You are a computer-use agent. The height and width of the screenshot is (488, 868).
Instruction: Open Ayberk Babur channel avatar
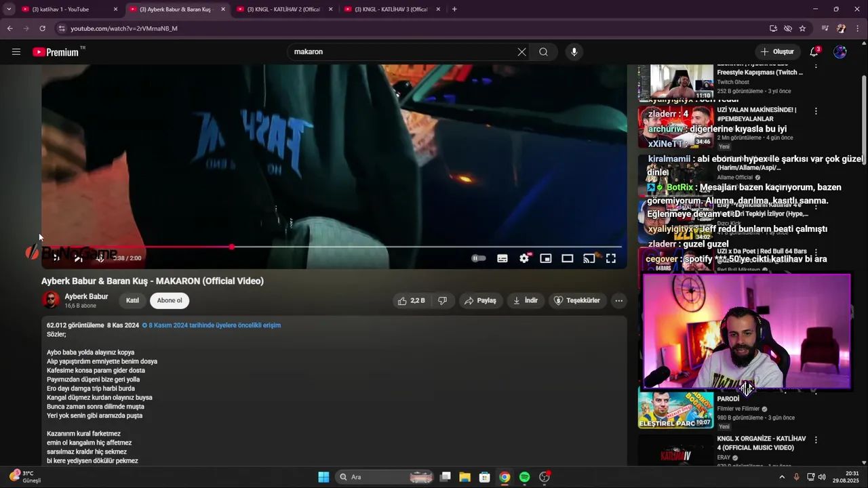51,300
